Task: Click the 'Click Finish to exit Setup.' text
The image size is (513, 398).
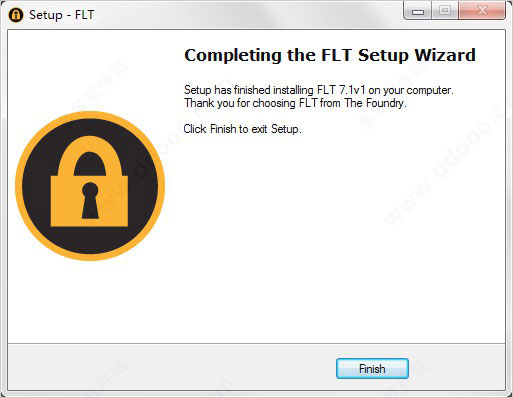Action: 242,129
